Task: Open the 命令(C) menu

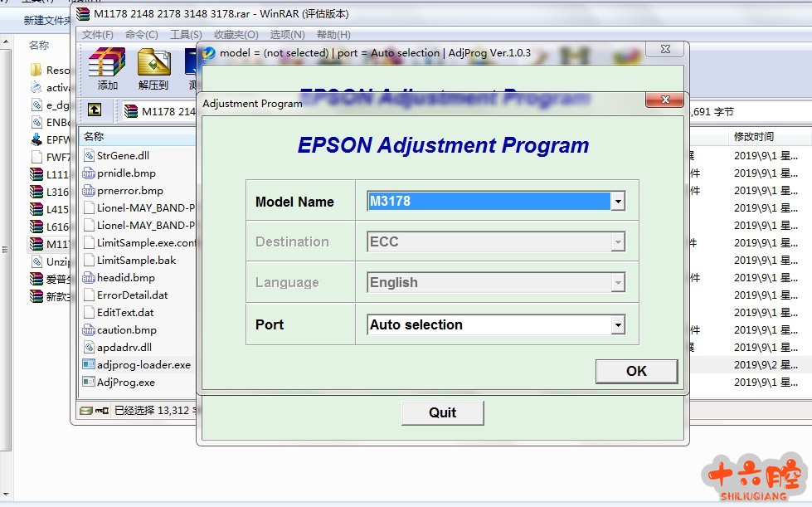Action: [x=141, y=35]
